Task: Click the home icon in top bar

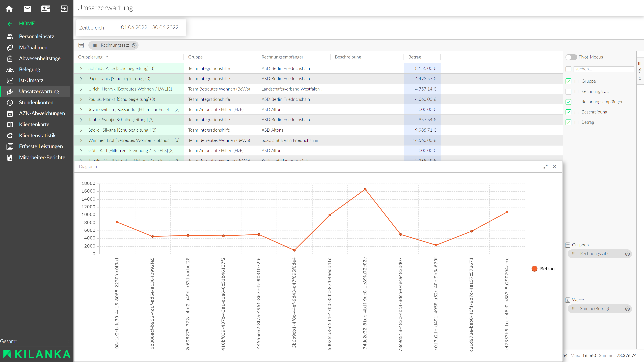Action: pyautogui.click(x=9, y=9)
